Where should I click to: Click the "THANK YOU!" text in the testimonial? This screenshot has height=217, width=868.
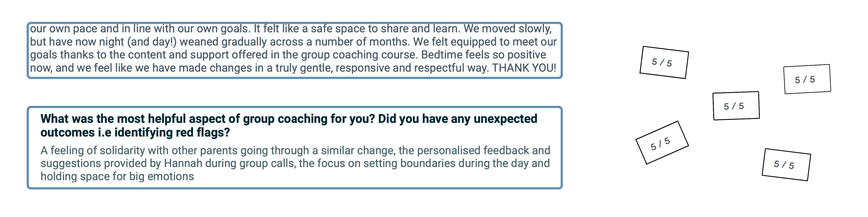click(524, 68)
